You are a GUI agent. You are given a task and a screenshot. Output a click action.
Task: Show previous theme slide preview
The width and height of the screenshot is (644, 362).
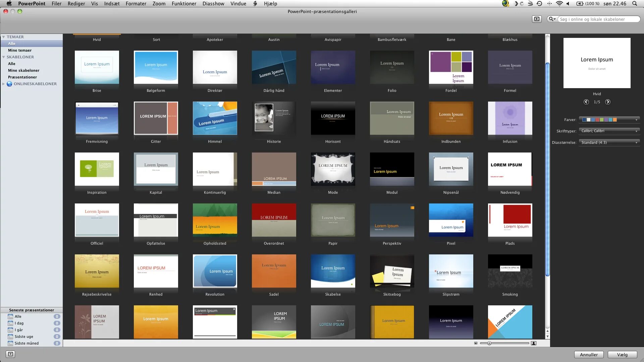click(x=586, y=102)
